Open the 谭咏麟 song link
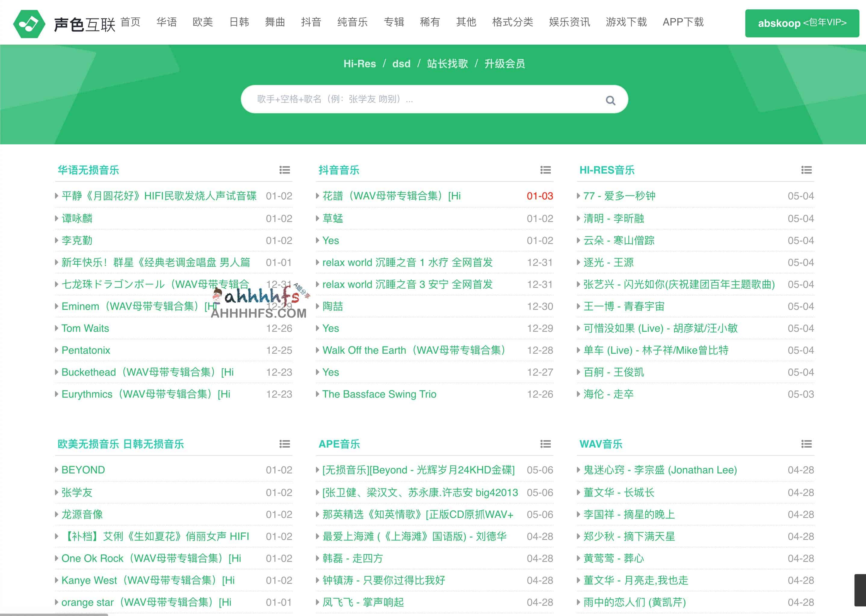Screen dimensions: 866x616 tap(77, 218)
